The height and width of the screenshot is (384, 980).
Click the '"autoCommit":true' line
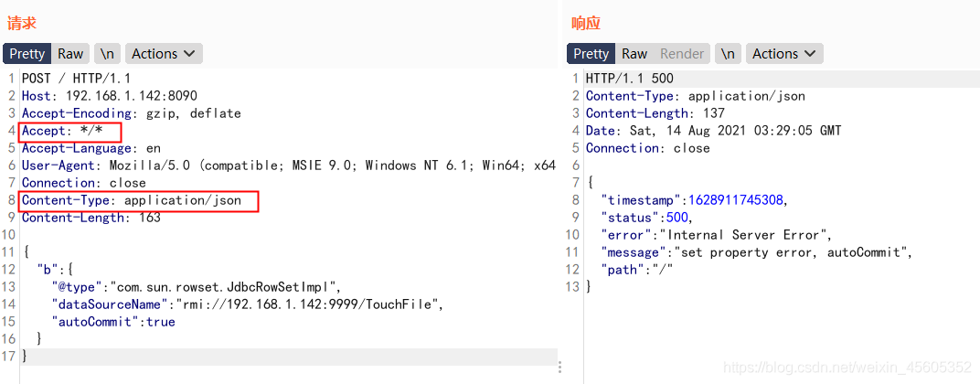point(113,322)
